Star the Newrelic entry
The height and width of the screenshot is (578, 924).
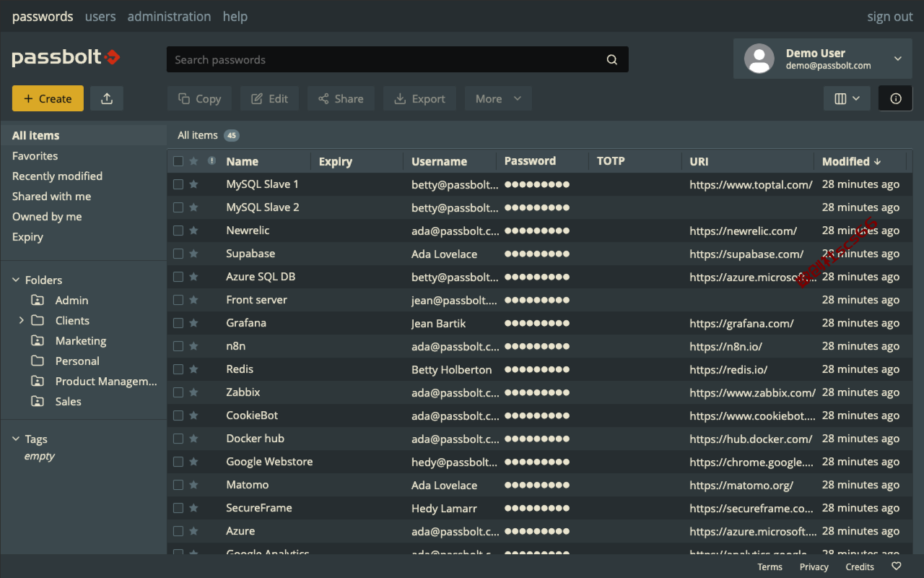click(x=193, y=230)
